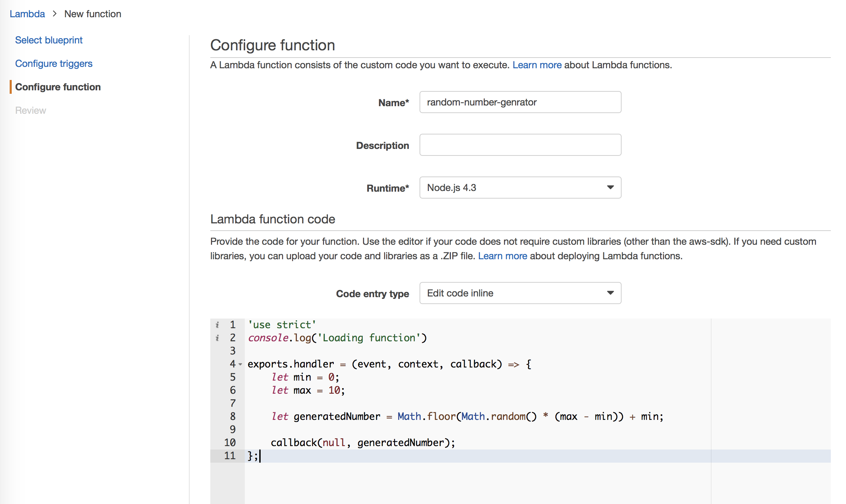Select the Configure function step
846x504 pixels.
58,87
